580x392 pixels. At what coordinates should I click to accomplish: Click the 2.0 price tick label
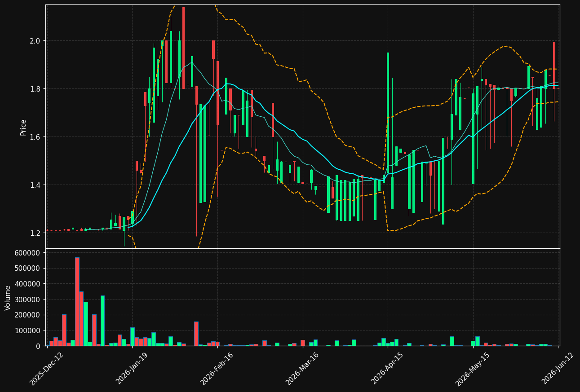[35, 41]
